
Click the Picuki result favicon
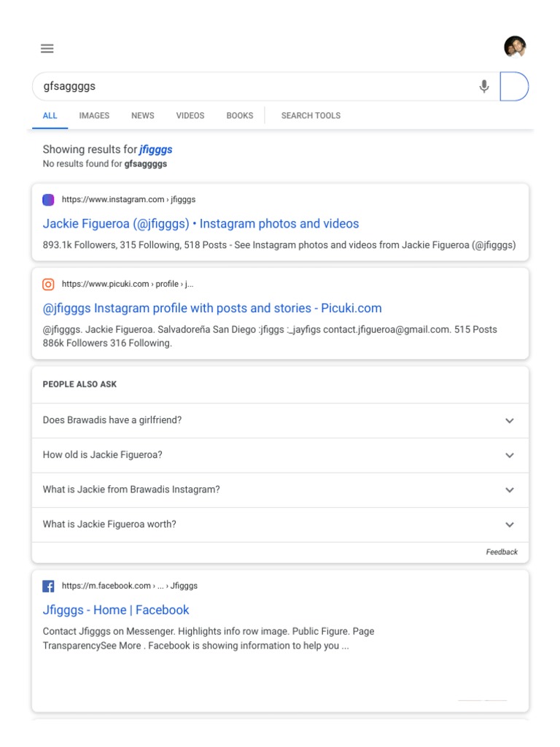click(x=49, y=285)
